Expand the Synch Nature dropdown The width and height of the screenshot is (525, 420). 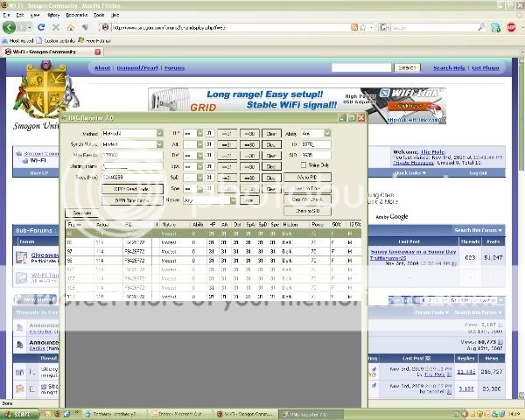pos(159,143)
